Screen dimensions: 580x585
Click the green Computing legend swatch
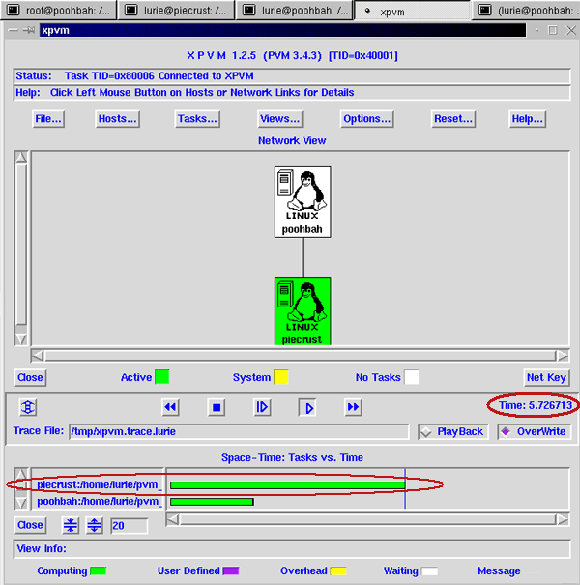click(98, 571)
